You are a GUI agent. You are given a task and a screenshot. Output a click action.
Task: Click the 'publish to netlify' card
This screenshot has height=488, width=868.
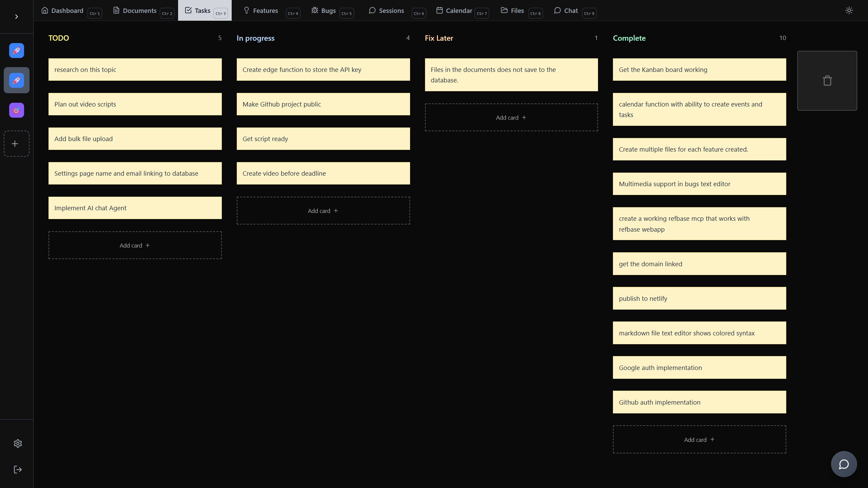click(x=699, y=298)
